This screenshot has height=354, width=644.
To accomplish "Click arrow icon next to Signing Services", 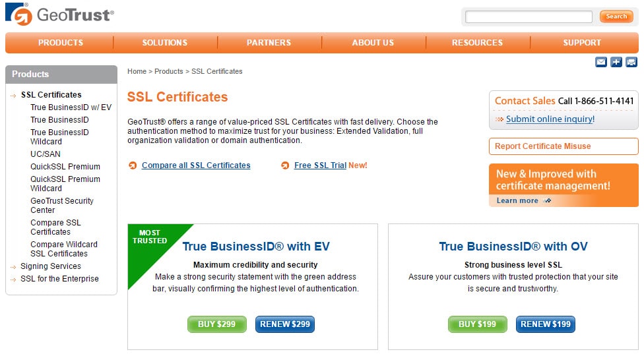I will tap(14, 267).
